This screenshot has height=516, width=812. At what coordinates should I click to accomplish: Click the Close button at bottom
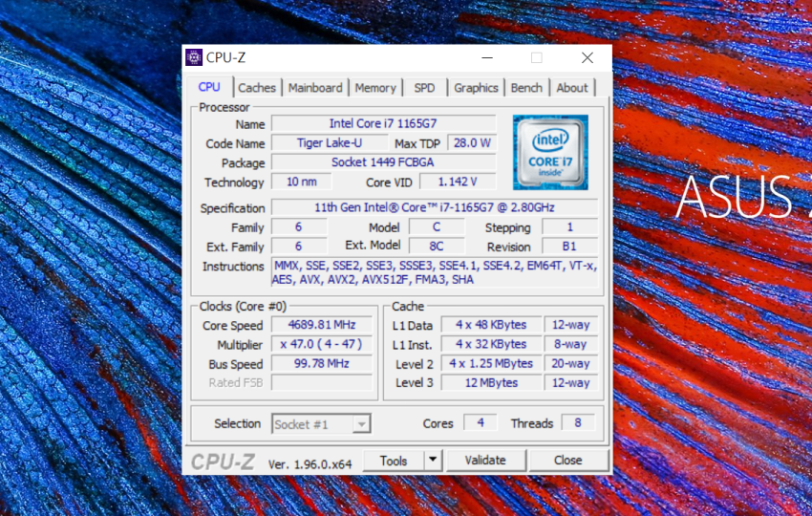(568, 460)
